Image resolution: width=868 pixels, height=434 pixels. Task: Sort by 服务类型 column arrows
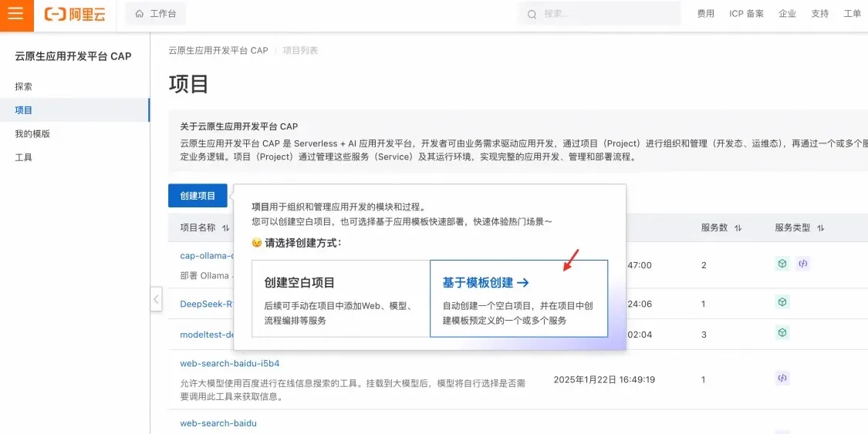click(x=820, y=227)
